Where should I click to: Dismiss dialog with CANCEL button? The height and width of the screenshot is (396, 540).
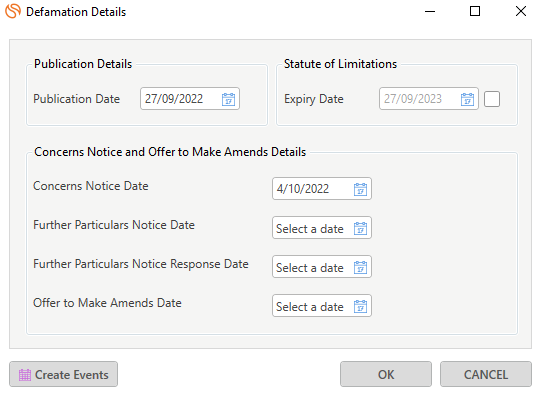(486, 374)
